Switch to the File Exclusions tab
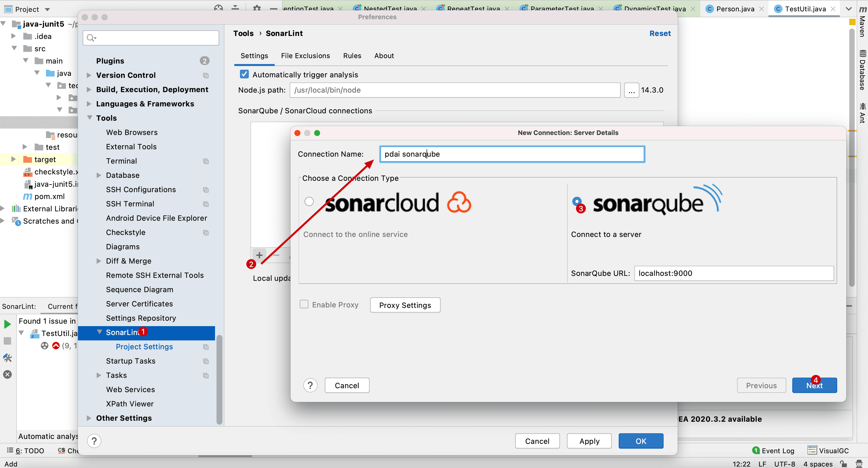Screen dimensions: 868x468 305,56
